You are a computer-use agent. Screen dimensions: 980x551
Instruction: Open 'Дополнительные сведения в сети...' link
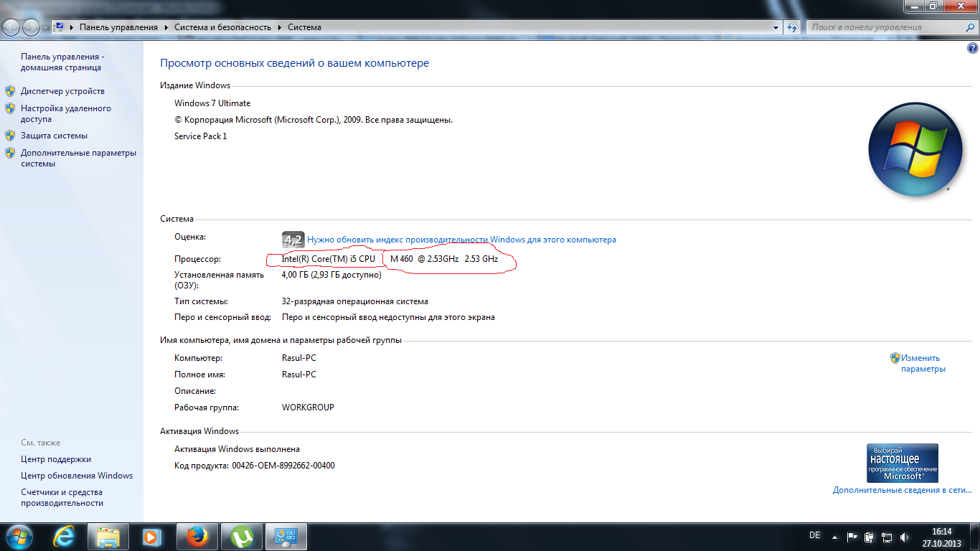[903, 491]
